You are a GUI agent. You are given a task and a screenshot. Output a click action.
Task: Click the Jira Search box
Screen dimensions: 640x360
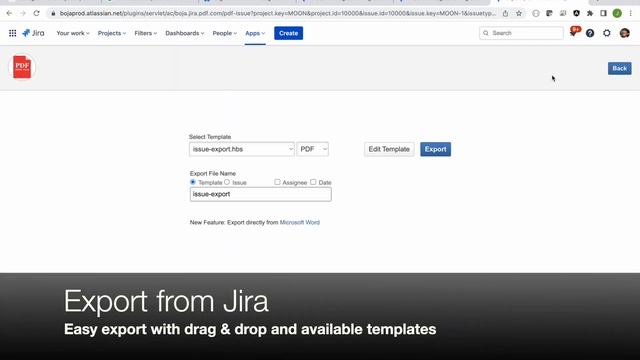(x=521, y=33)
